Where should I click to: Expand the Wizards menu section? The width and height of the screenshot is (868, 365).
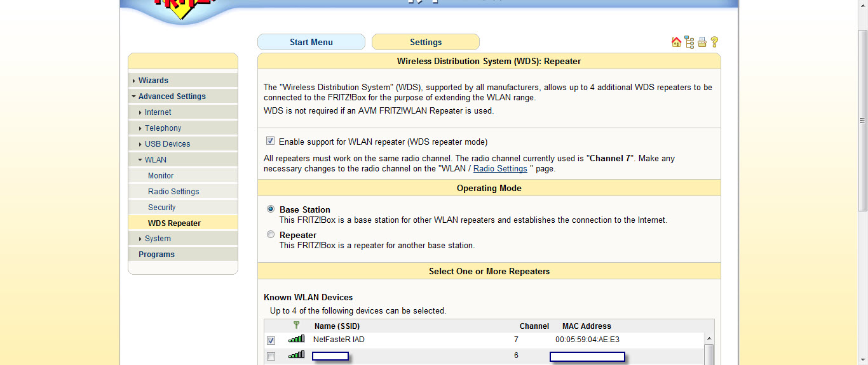coord(183,81)
